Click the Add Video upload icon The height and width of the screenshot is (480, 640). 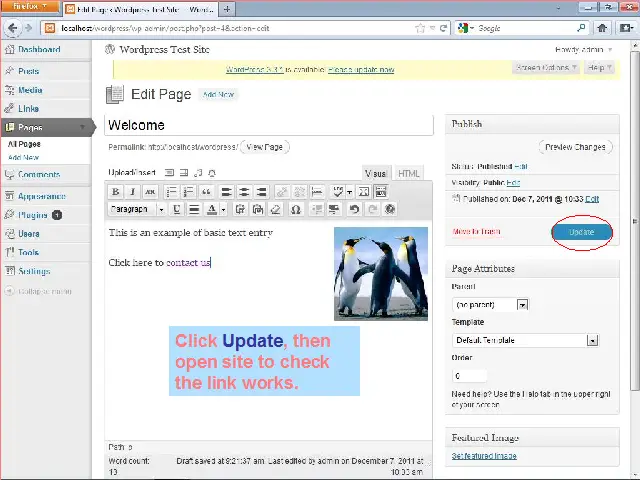tap(184, 173)
